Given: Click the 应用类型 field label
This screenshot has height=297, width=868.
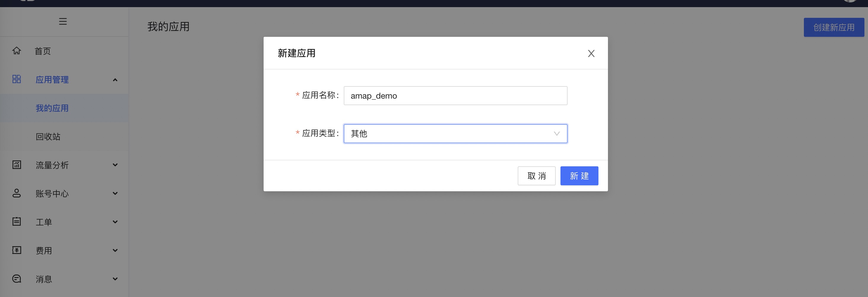Looking at the screenshot, I should pos(320,133).
